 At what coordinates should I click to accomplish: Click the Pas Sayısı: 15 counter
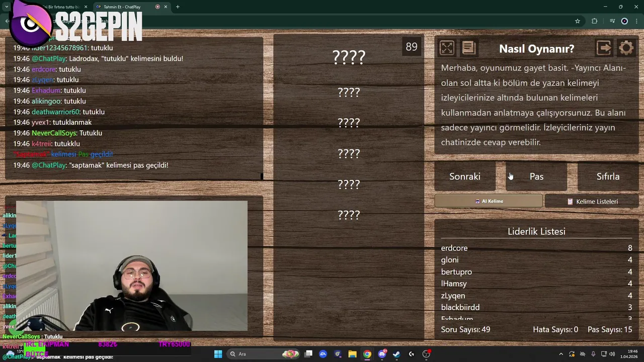pyautogui.click(x=610, y=329)
